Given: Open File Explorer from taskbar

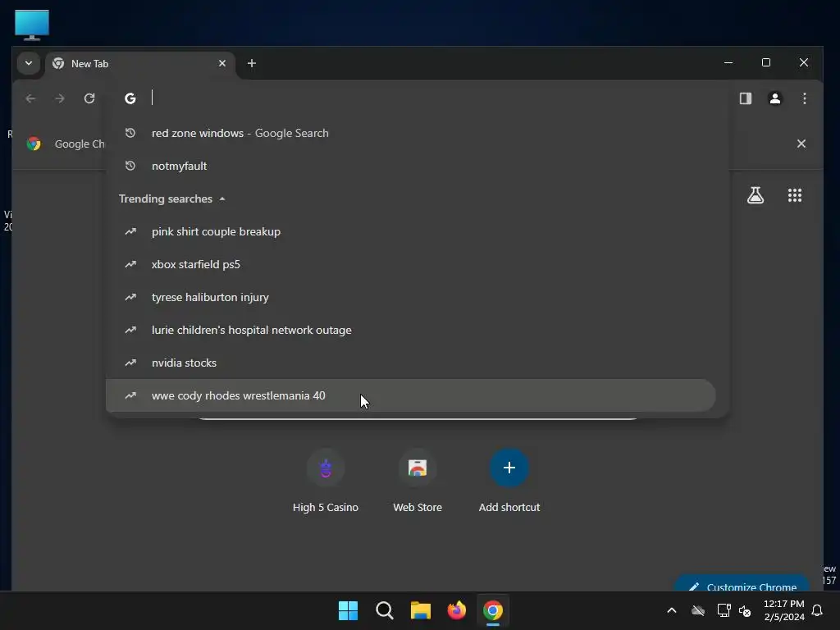Looking at the screenshot, I should (x=421, y=610).
